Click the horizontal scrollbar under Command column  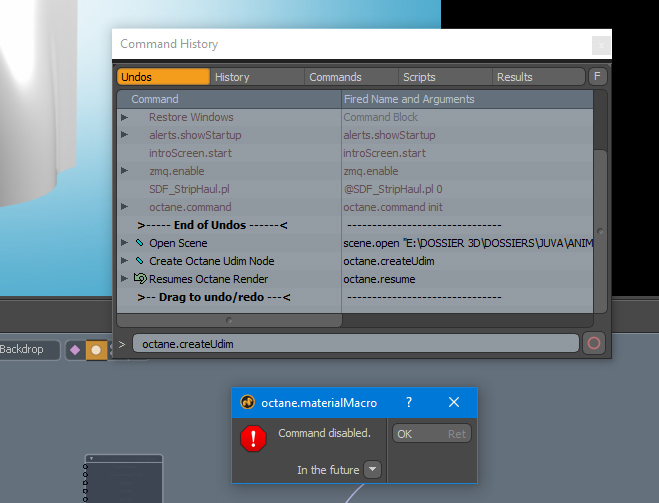(229, 320)
